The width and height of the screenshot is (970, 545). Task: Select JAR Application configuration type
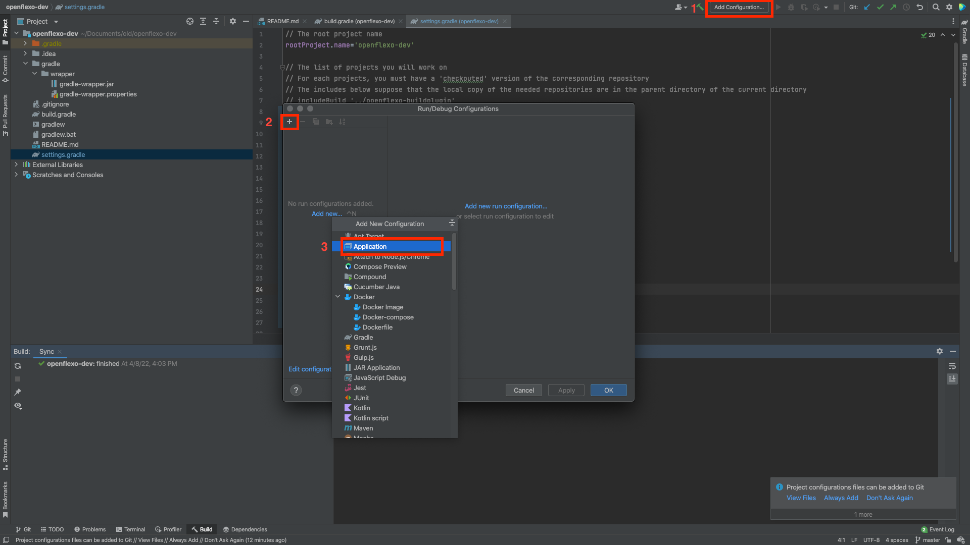tap(376, 367)
